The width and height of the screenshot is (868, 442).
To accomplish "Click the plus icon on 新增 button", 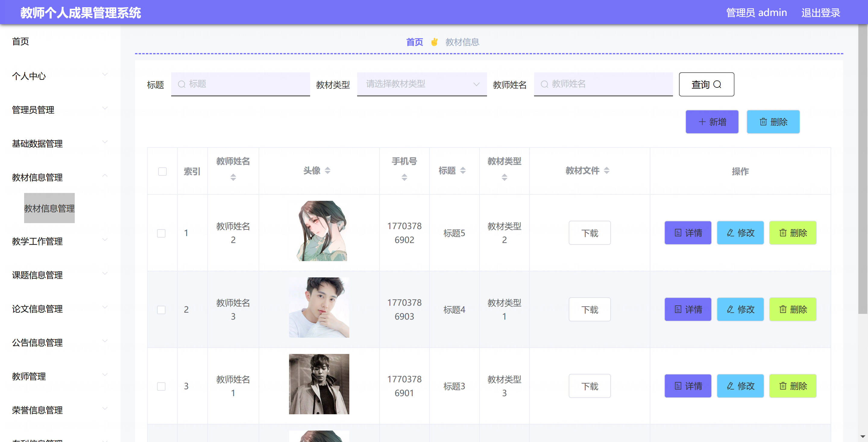I will coord(702,122).
